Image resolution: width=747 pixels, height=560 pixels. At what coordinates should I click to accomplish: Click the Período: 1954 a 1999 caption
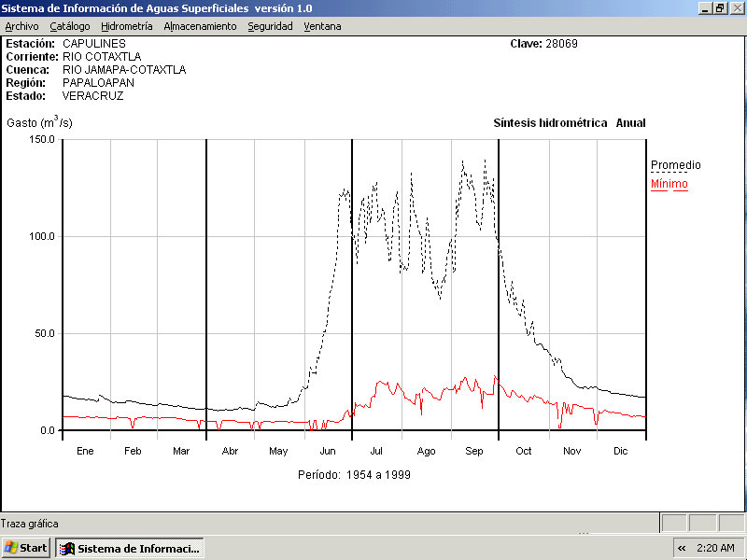point(354,475)
